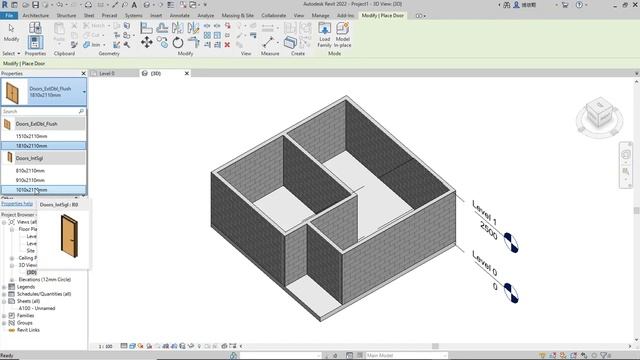The width and height of the screenshot is (640, 360).
Task: Open the Collaborate ribbon tab
Action: [273, 16]
